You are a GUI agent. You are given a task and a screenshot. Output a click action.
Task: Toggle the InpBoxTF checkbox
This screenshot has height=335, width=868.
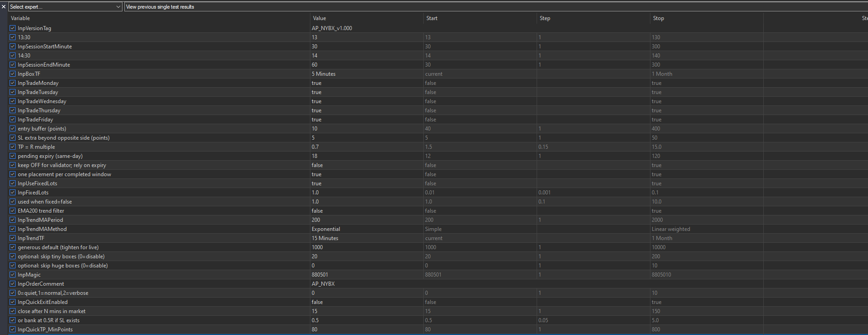click(13, 74)
